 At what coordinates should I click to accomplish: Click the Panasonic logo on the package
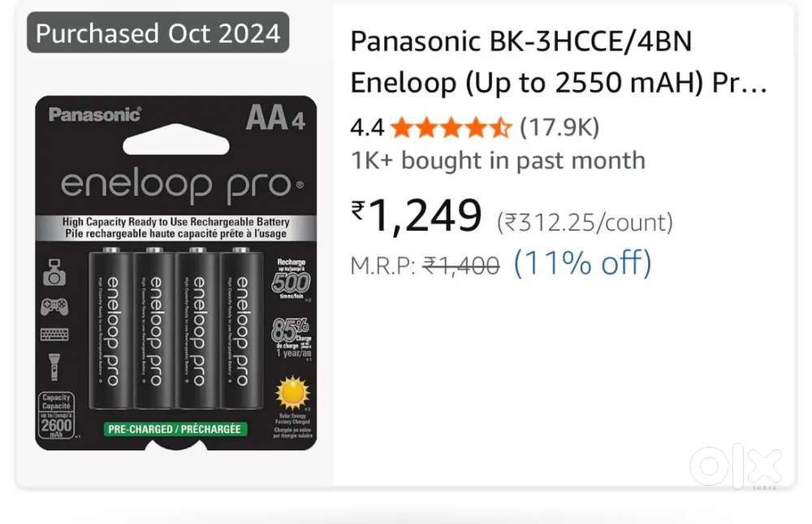[x=94, y=115]
